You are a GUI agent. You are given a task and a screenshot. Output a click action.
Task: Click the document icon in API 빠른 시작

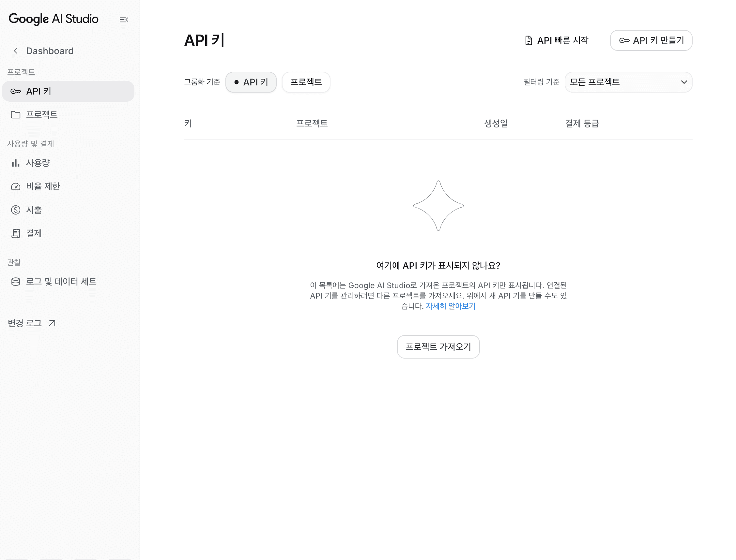point(529,40)
